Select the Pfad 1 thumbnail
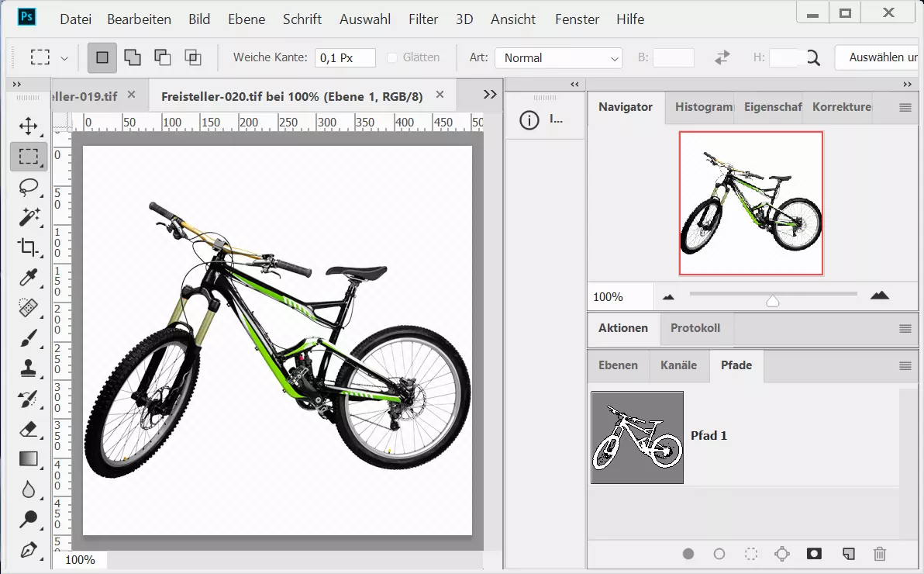Image resolution: width=924 pixels, height=574 pixels. pos(637,437)
